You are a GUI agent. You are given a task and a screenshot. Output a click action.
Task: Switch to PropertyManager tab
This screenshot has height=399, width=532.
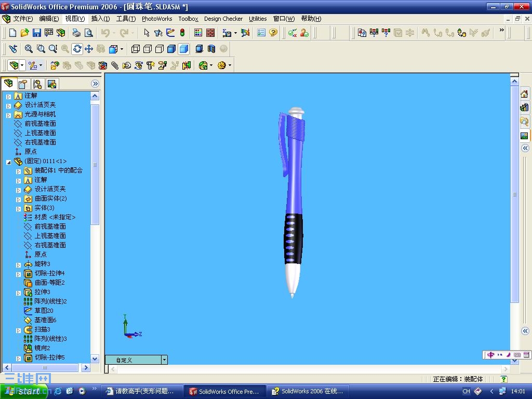coord(23,84)
